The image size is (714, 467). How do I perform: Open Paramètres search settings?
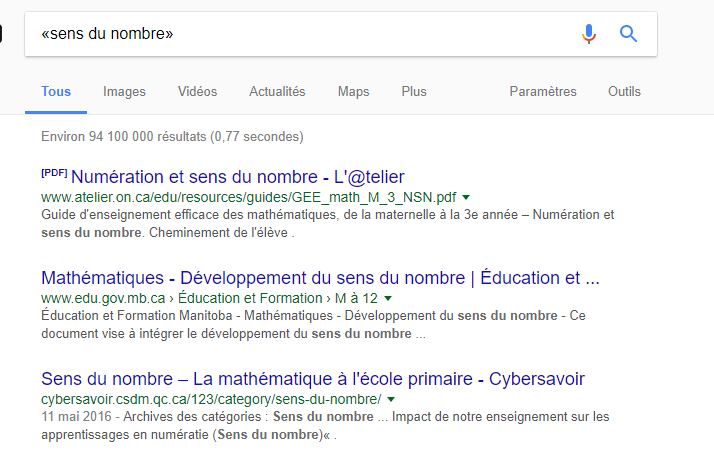click(543, 91)
